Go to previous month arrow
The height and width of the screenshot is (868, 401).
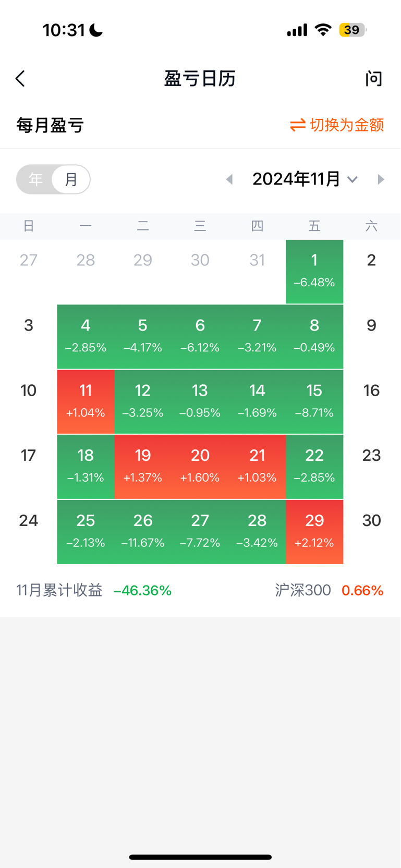pos(229,179)
